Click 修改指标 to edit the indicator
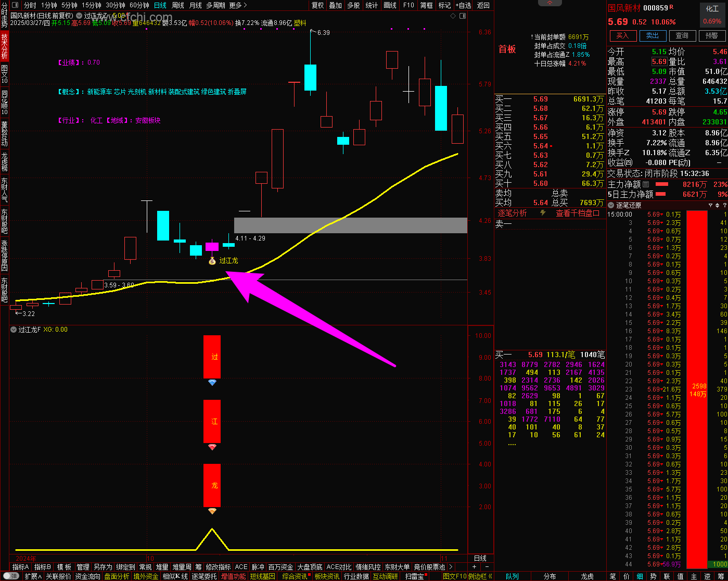728x581 pixels. 218,567
